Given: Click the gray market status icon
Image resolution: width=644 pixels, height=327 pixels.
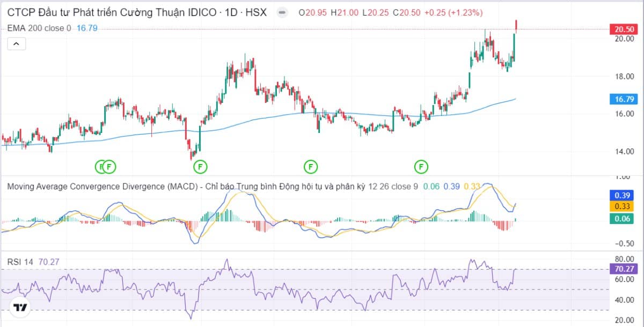Looking at the screenshot, I should [x=282, y=12].
